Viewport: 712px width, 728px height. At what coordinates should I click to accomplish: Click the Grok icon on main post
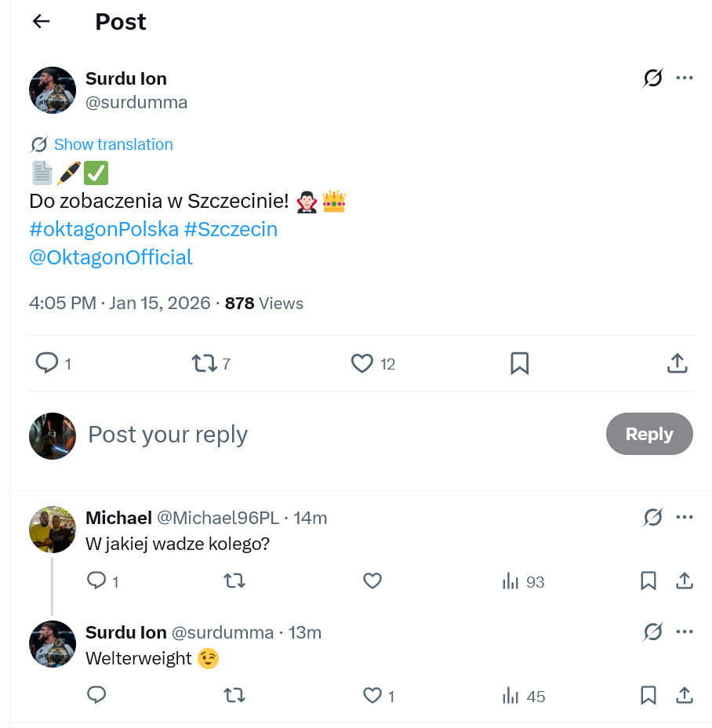pyautogui.click(x=652, y=78)
